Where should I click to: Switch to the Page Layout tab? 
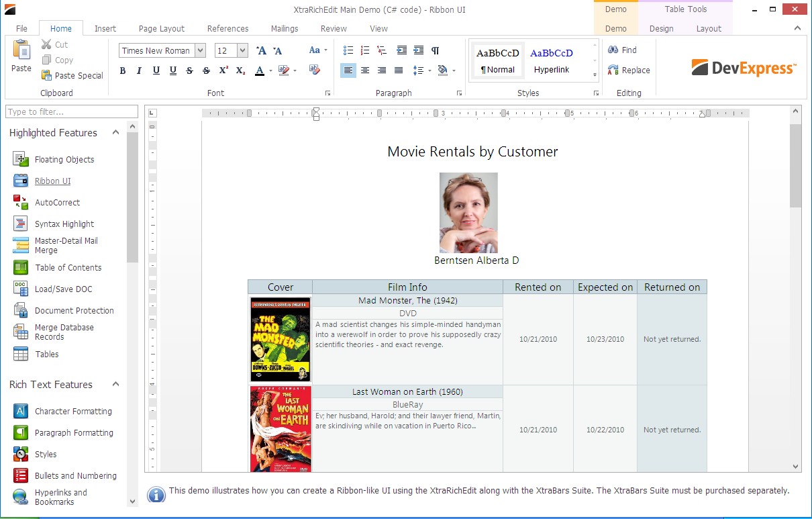pyautogui.click(x=162, y=28)
